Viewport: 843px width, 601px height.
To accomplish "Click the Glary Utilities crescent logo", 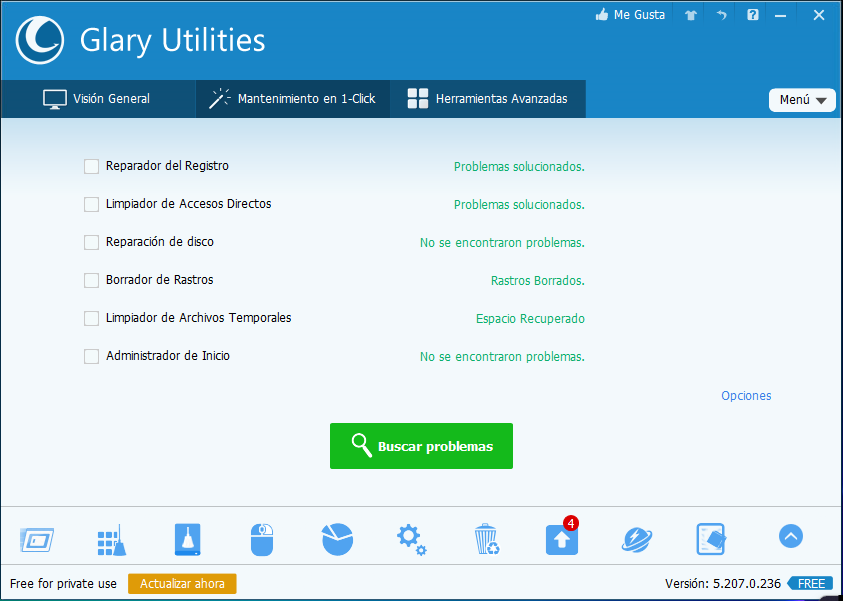I will pyautogui.click(x=40, y=40).
